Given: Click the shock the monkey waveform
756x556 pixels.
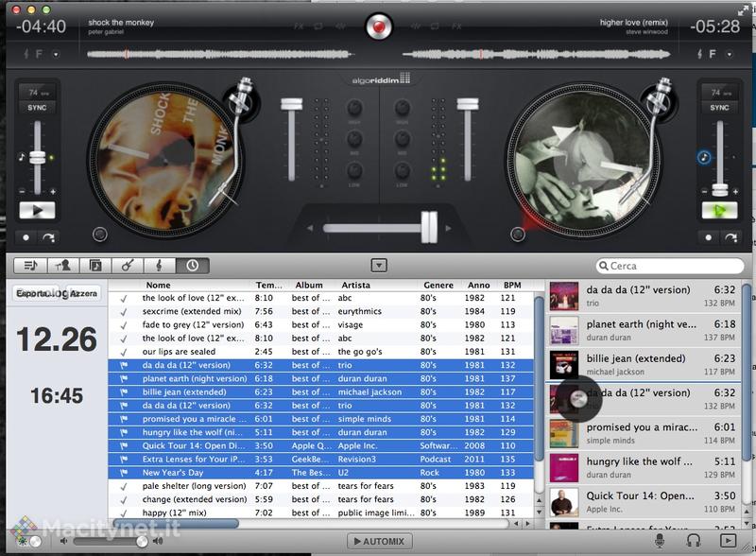Looking at the screenshot, I should point(220,54).
